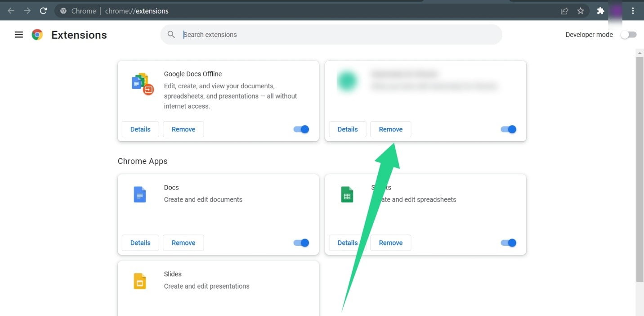
Task: Disable the Google Docs Offline extension toggle
Action: [x=301, y=129]
